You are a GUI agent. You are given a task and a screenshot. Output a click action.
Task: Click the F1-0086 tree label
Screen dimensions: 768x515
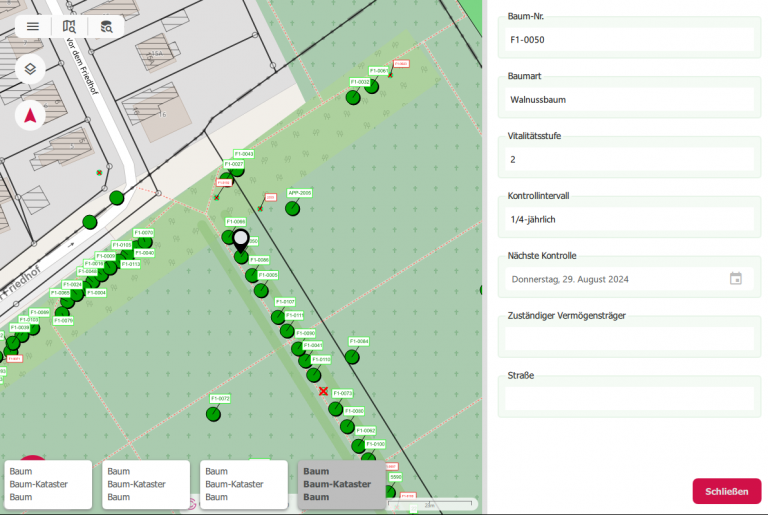260,260
